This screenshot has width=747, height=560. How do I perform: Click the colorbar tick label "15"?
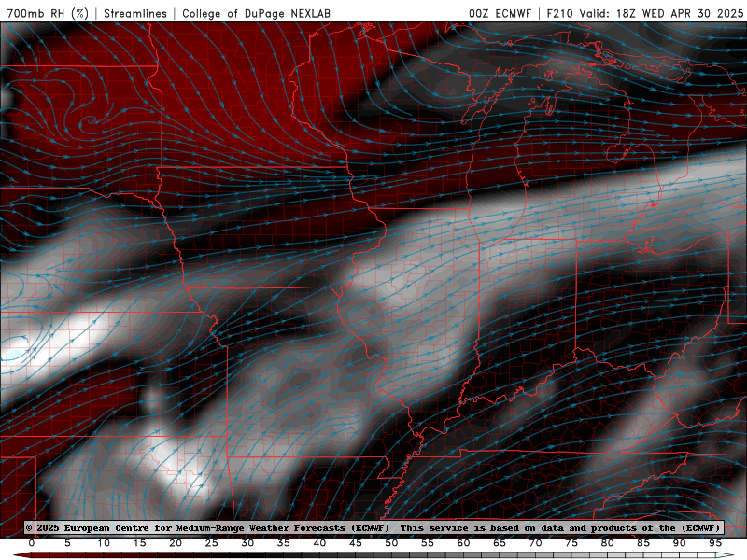coord(139,543)
